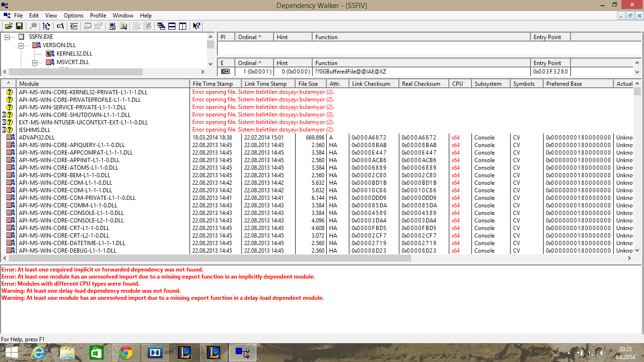Activate context help arrow-question icon
644x362 pixels.
pyautogui.click(x=197, y=26)
